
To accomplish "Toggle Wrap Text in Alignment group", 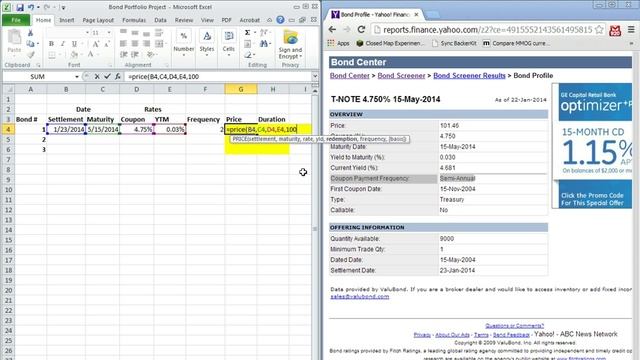I will tap(159, 33).
